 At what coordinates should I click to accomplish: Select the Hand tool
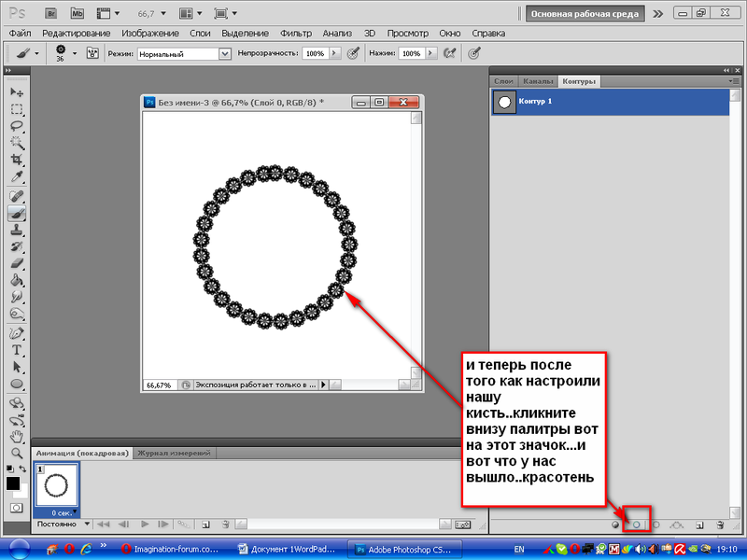pyautogui.click(x=17, y=436)
